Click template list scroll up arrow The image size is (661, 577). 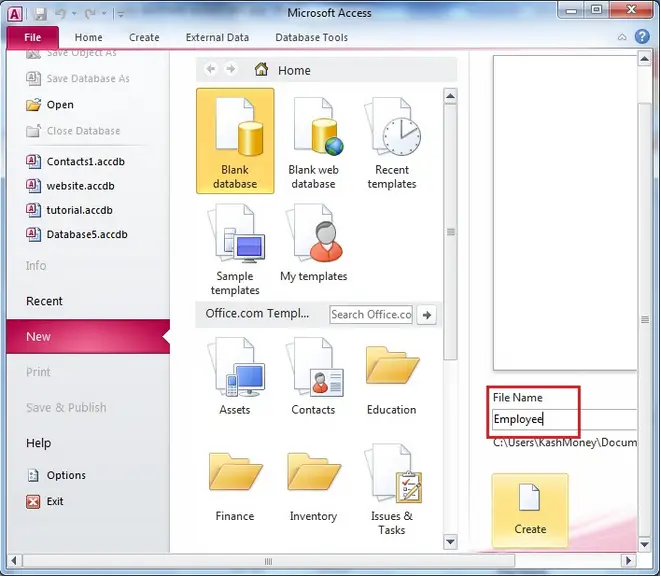pos(450,96)
